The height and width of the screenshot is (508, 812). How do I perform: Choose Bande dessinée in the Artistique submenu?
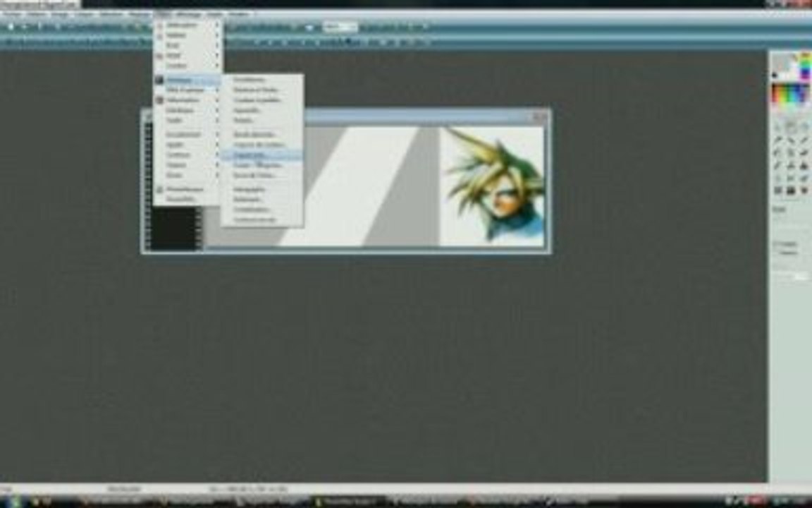(262, 134)
